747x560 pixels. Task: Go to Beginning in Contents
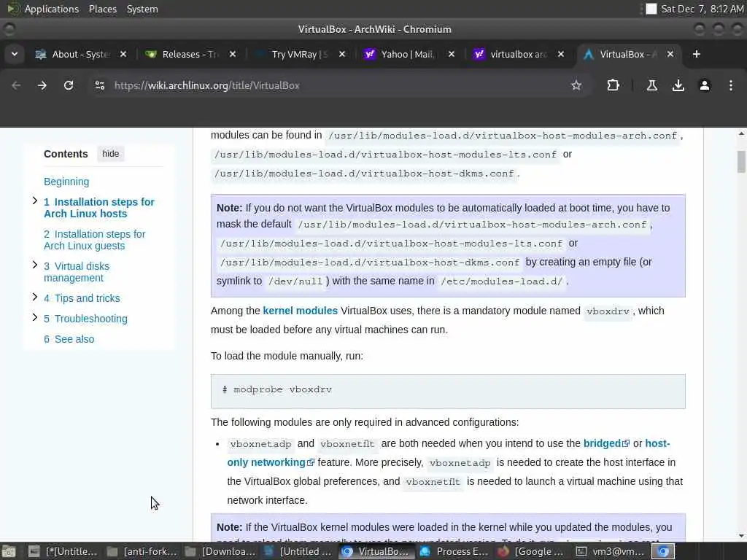tap(66, 182)
